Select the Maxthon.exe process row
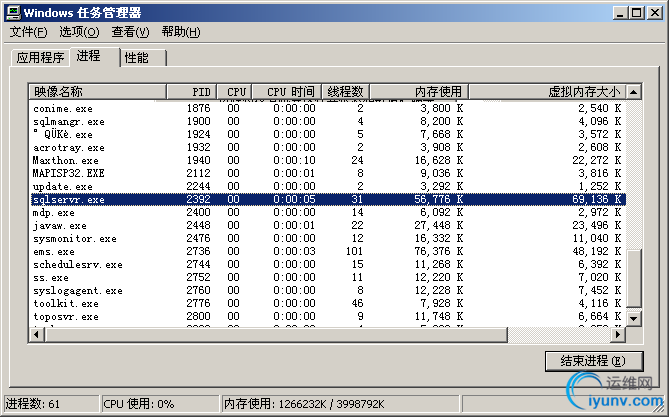669x417 pixels. coord(328,160)
